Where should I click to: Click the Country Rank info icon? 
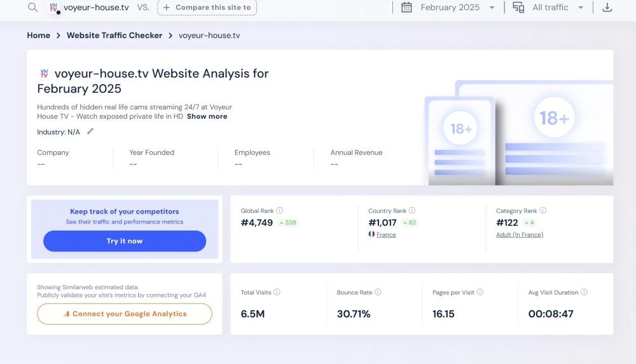click(412, 210)
